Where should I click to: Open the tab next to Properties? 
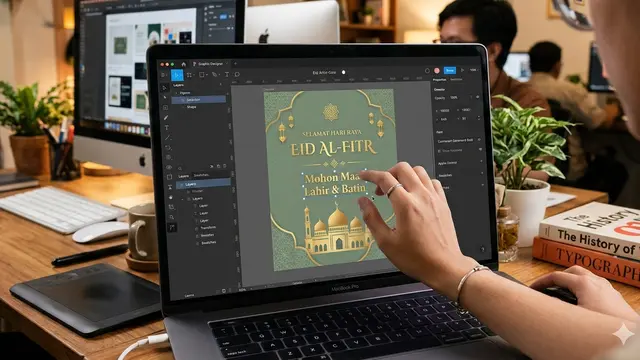pos(456,80)
